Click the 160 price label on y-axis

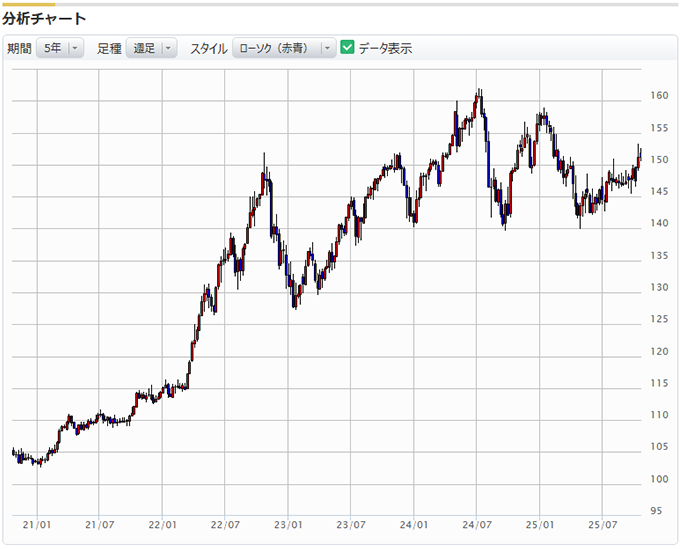click(658, 96)
